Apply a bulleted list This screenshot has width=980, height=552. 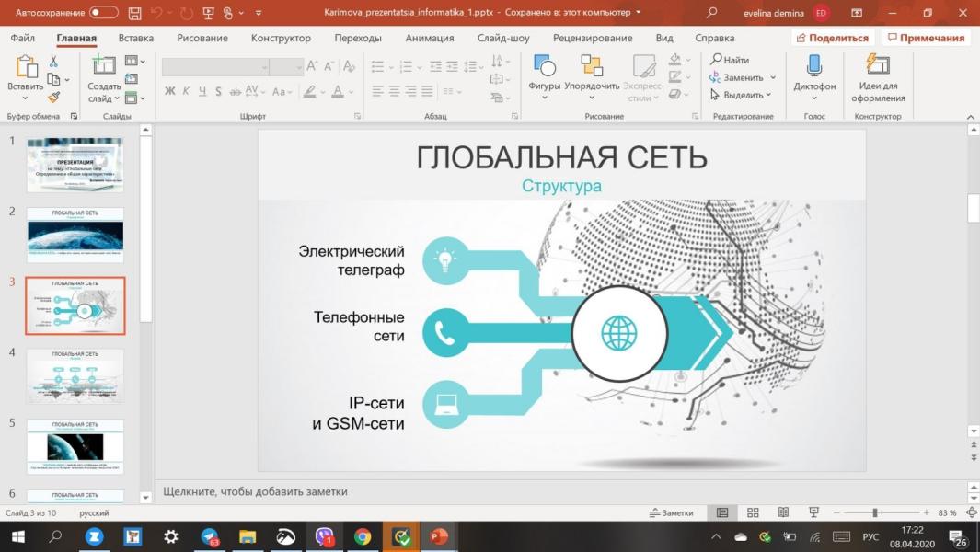(377, 66)
